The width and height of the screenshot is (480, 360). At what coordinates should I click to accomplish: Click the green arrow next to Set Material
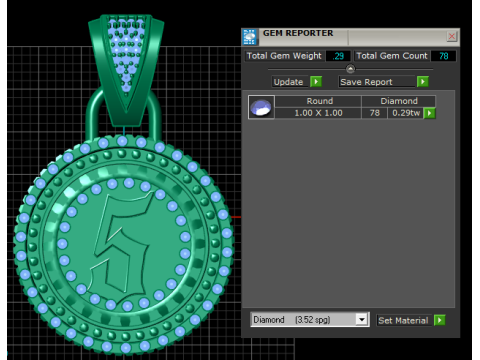click(x=440, y=320)
